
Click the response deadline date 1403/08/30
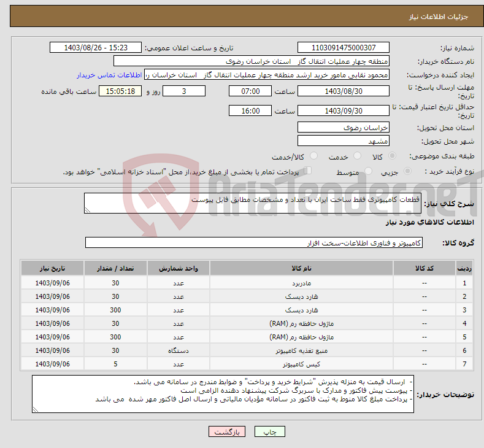(344, 91)
